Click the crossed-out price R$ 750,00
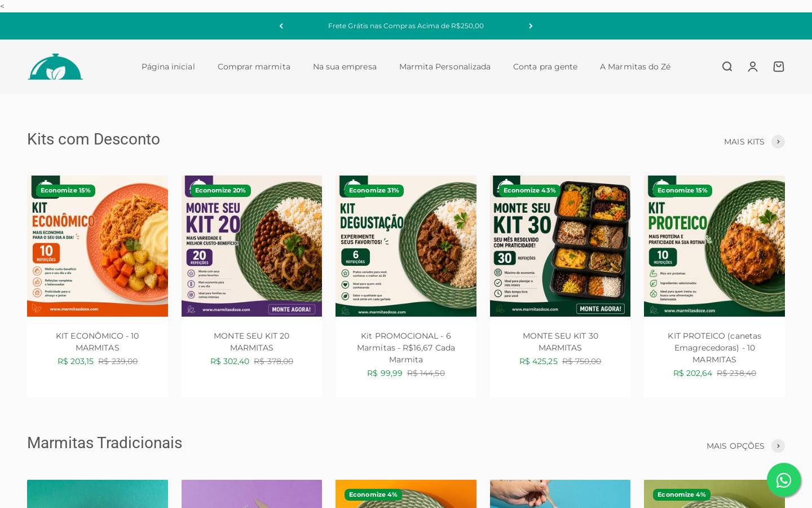Screen dimensions: 812x508 coord(582,361)
